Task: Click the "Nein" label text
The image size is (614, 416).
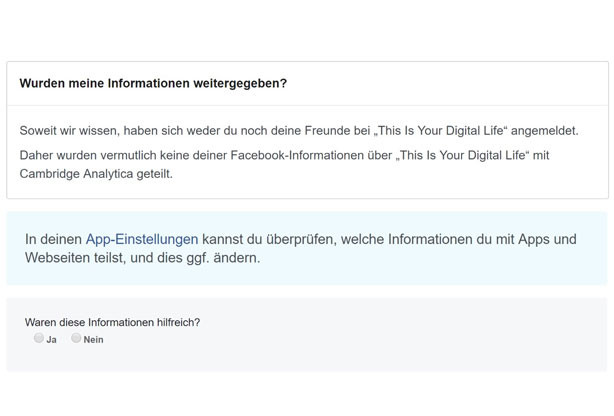Action: click(x=94, y=340)
